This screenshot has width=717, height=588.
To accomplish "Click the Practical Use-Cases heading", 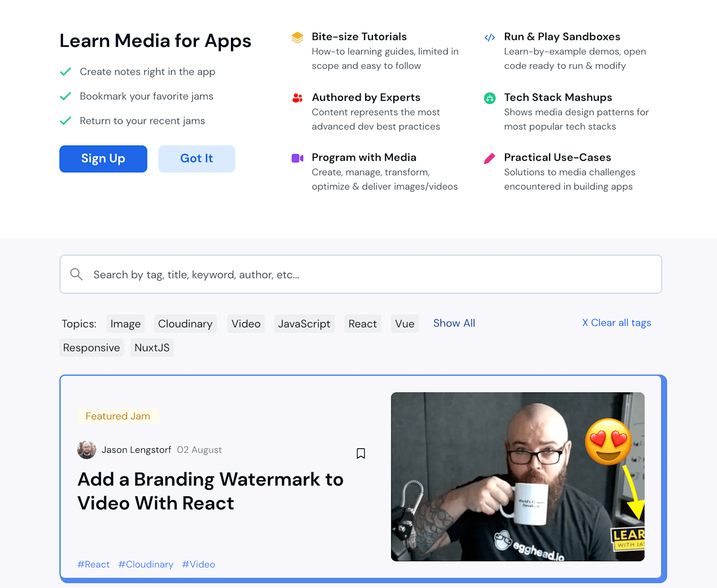I will click(x=558, y=157).
